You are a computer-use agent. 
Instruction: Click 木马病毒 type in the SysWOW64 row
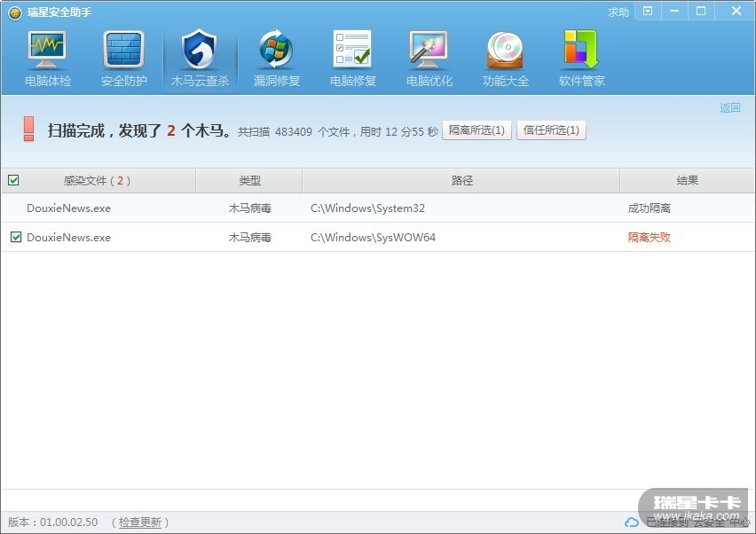[249, 237]
